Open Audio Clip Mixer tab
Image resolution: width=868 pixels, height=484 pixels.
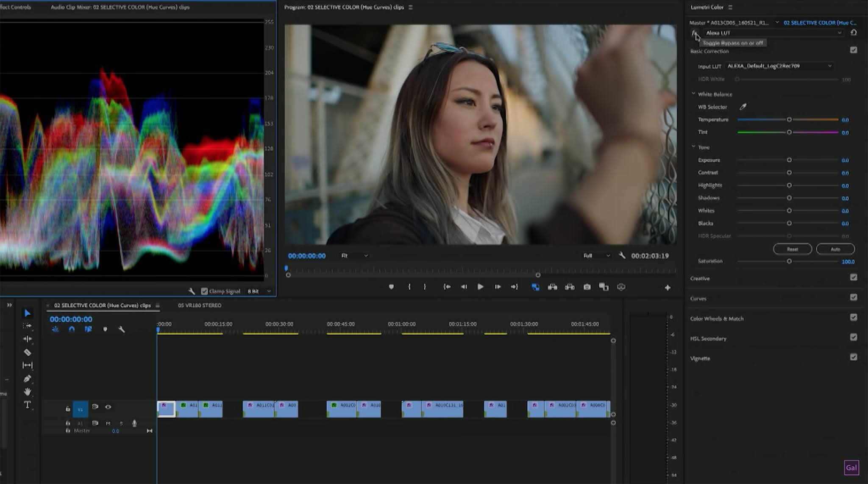coord(120,7)
